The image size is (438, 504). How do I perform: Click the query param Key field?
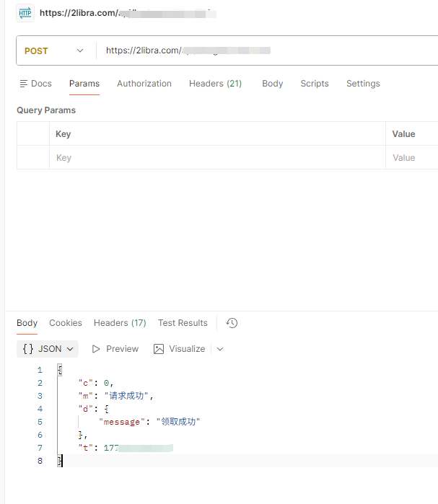pos(216,158)
